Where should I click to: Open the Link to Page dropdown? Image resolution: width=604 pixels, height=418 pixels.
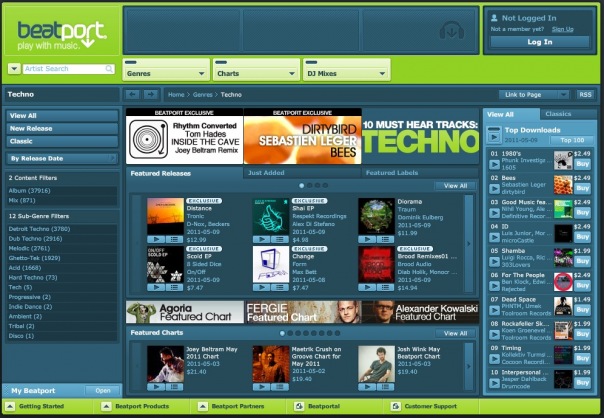coord(534,94)
